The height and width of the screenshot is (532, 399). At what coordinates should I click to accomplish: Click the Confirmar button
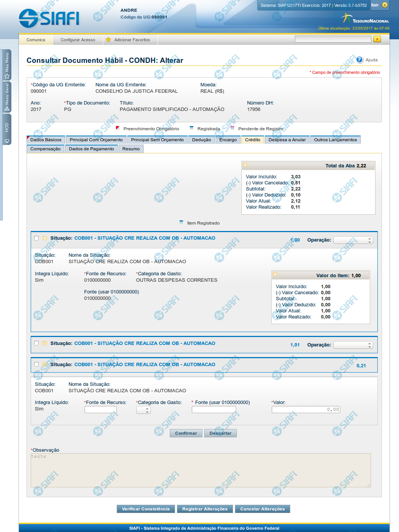[x=186, y=433]
